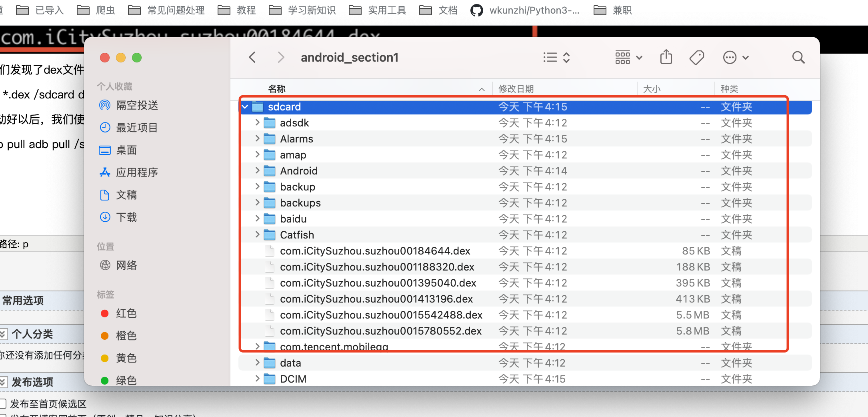Click the 常用选项 tab in browser page
This screenshot has width=868, height=417.
pos(23,301)
